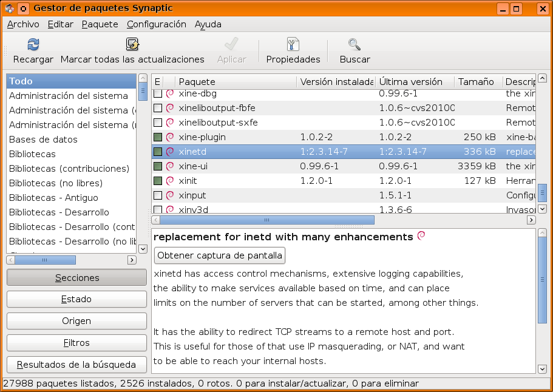
Task: Click Debian swirl icon next to xinit
Action: point(170,180)
